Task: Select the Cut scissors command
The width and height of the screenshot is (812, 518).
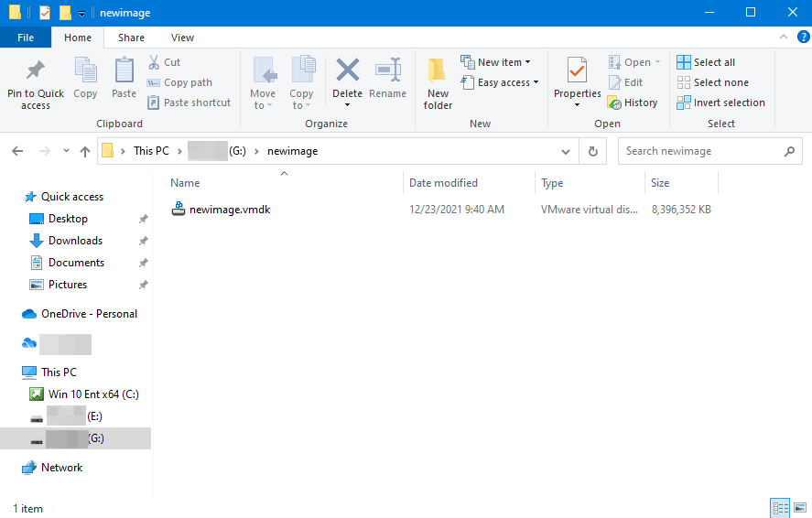Action: pyautogui.click(x=165, y=62)
